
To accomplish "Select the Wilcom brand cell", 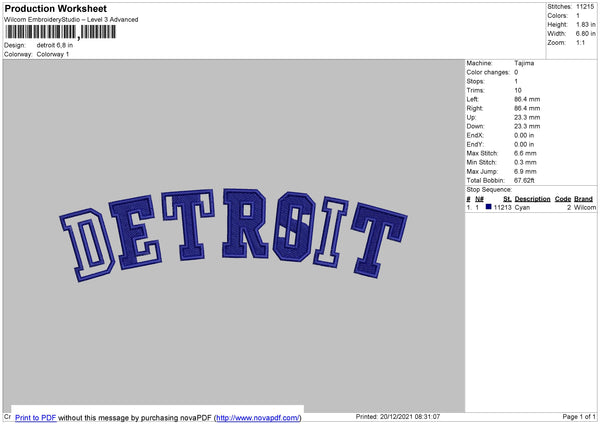I will click(x=585, y=207).
